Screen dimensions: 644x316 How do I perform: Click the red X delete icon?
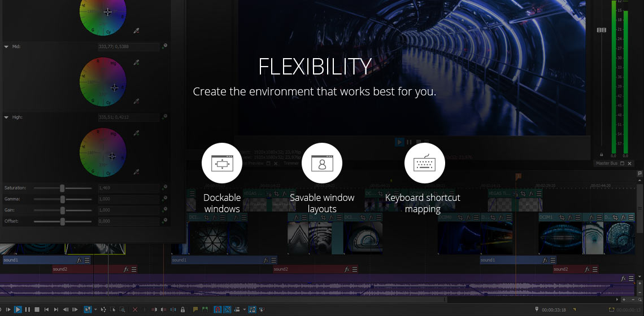point(135,309)
